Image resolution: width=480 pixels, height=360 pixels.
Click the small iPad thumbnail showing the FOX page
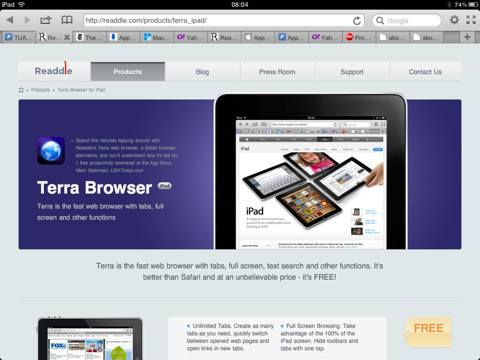(90, 338)
